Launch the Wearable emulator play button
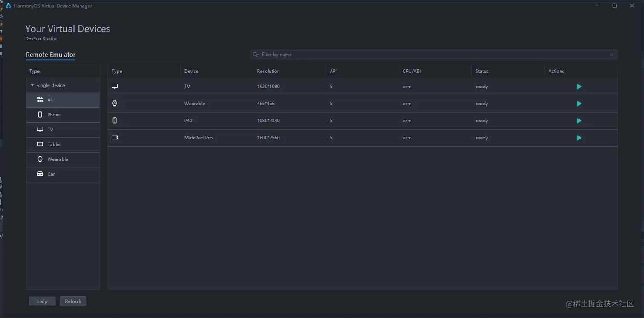Viewport: 644px width, 318px height. [x=579, y=104]
